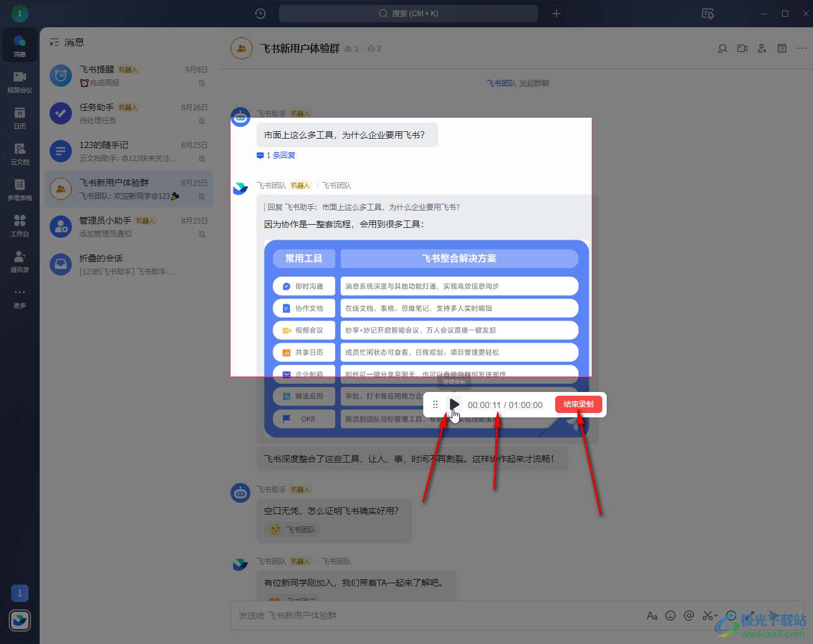Screen dimensions: 813x644
Task: Click the plus icon next to search bar
Action: point(556,14)
